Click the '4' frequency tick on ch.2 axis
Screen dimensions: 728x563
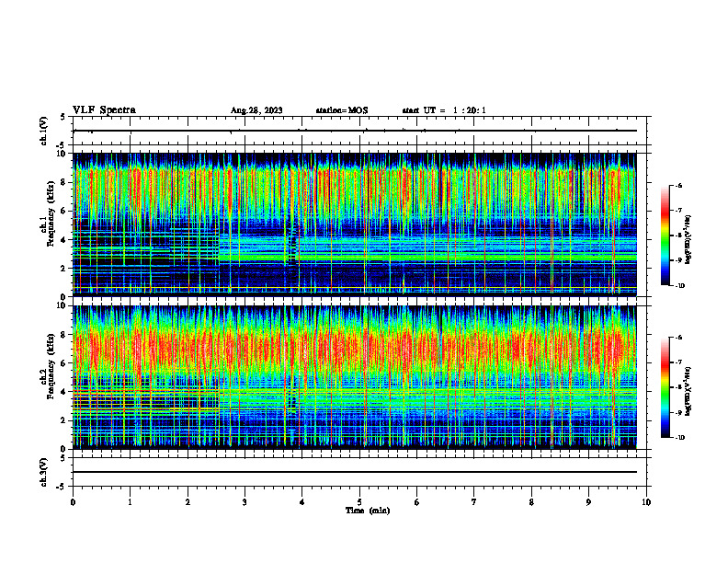click(64, 392)
